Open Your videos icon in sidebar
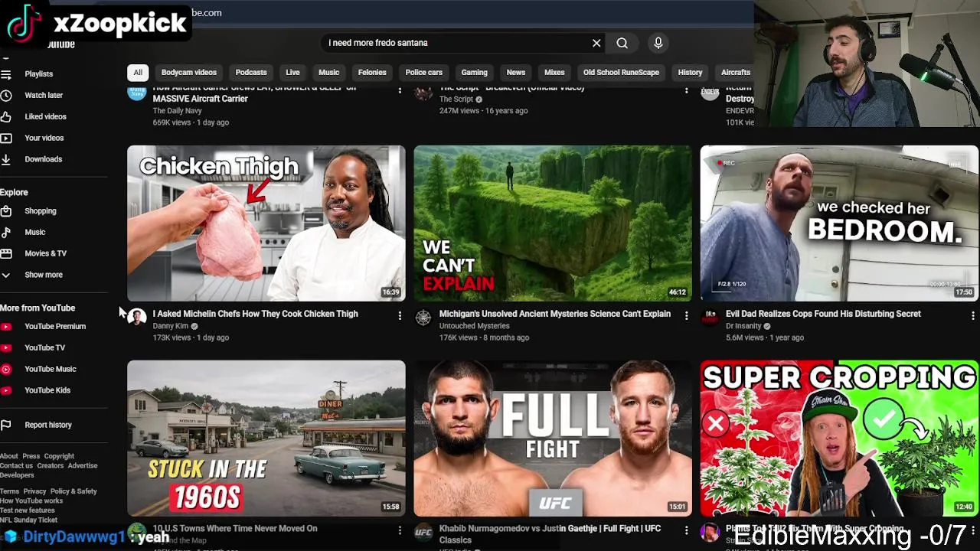Screen dimensions: 980x551 click(5, 138)
